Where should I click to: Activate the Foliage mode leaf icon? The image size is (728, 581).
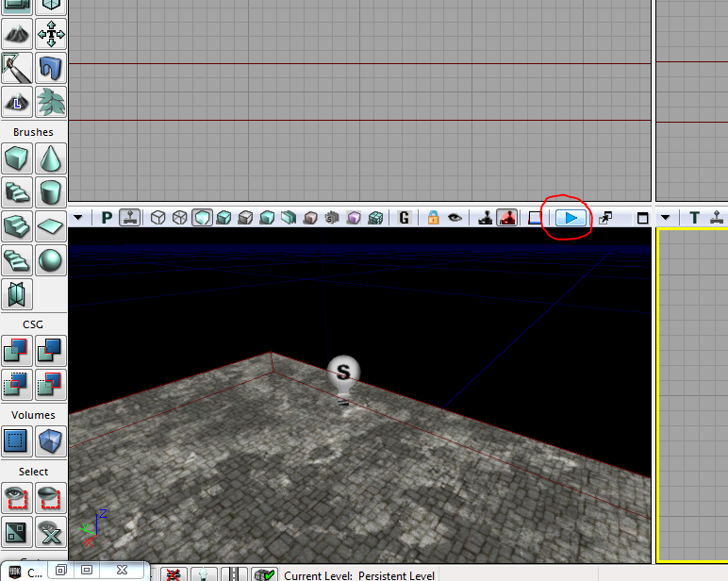pos(51,102)
